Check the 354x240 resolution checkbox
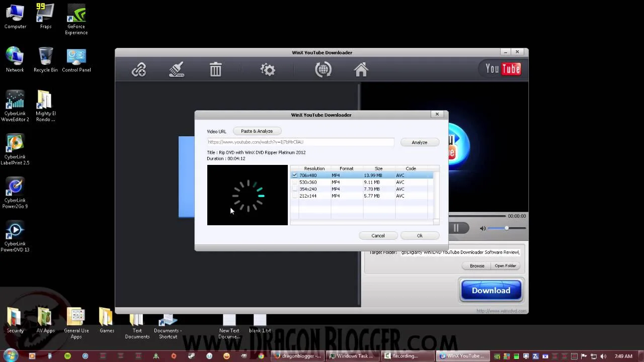This screenshot has width=644, height=362. (x=295, y=189)
